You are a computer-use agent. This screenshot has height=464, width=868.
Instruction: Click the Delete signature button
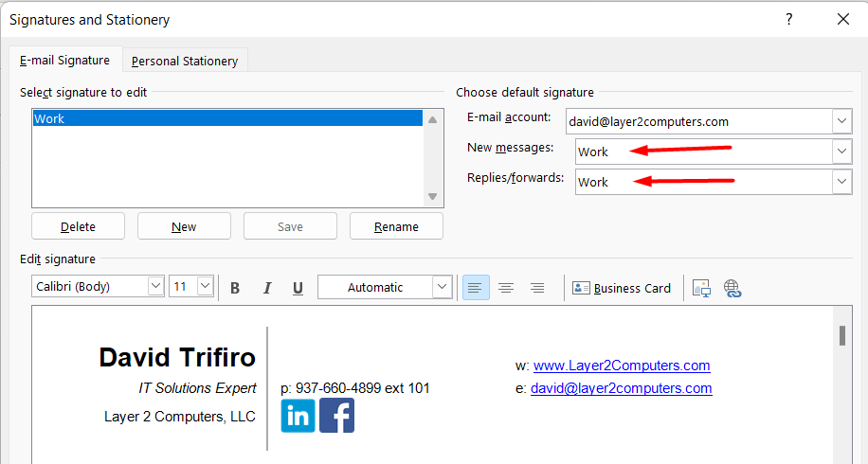[78, 226]
